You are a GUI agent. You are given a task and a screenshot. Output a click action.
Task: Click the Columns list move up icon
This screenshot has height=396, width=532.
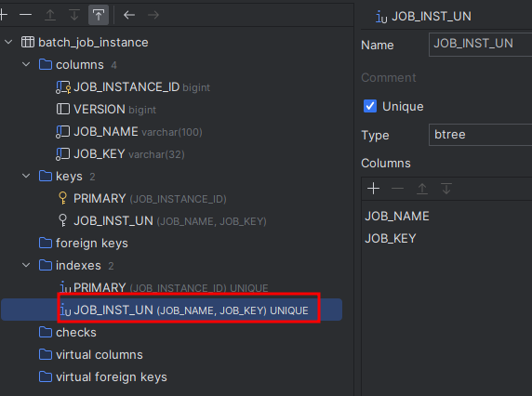point(422,188)
